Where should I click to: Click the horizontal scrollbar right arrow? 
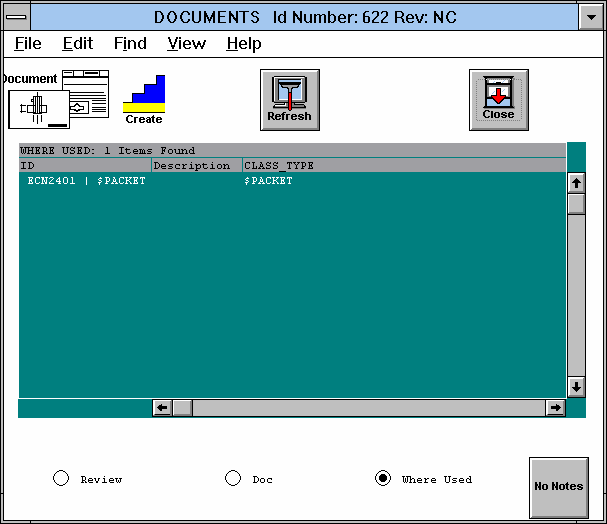click(x=555, y=408)
